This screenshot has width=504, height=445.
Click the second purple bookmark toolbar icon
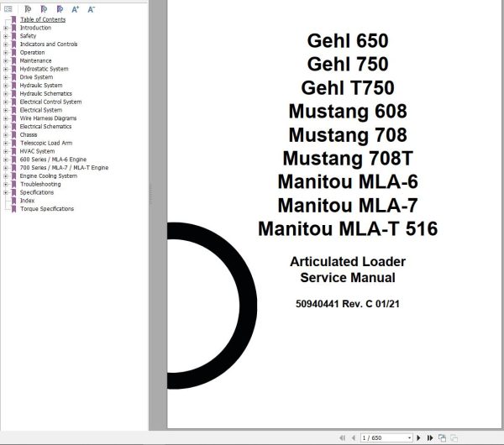click(44, 9)
